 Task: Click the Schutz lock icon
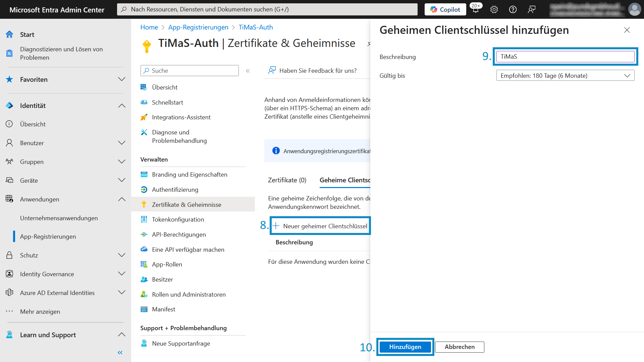click(9, 255)
